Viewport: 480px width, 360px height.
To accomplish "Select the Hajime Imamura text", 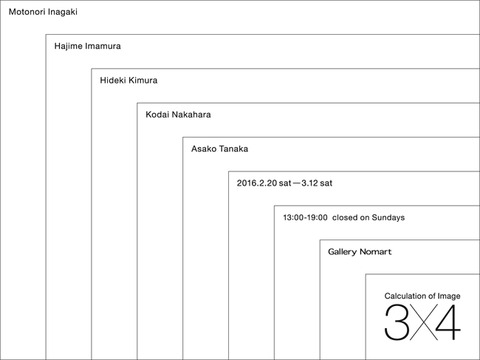I will (x=87, y=46).
